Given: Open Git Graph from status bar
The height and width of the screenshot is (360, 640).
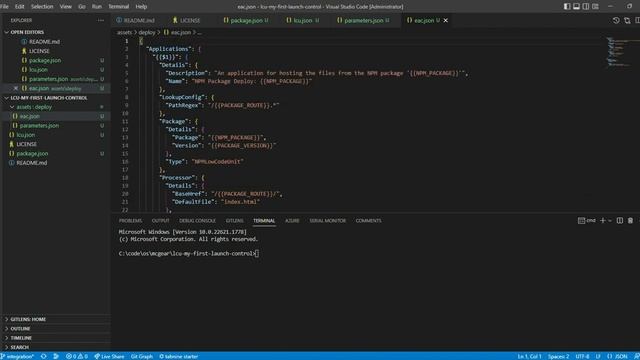Looking at the screenshot, I should tap(142, 356).
